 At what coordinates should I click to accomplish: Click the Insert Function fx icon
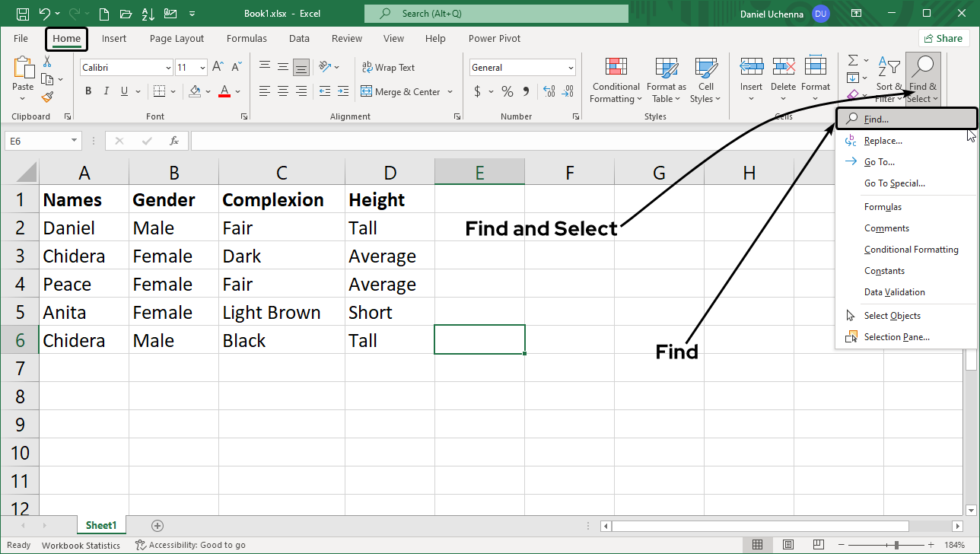pos(174,141)
